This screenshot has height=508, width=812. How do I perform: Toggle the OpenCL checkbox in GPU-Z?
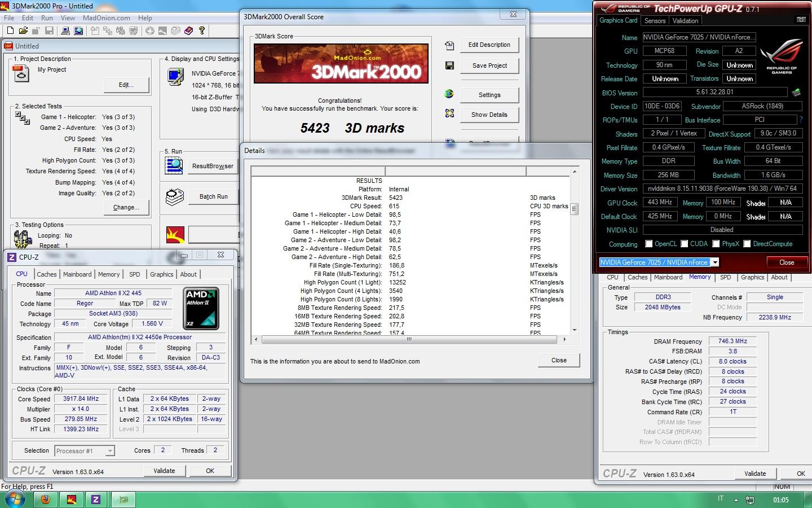pyautogui.click(x=648, y=244)
